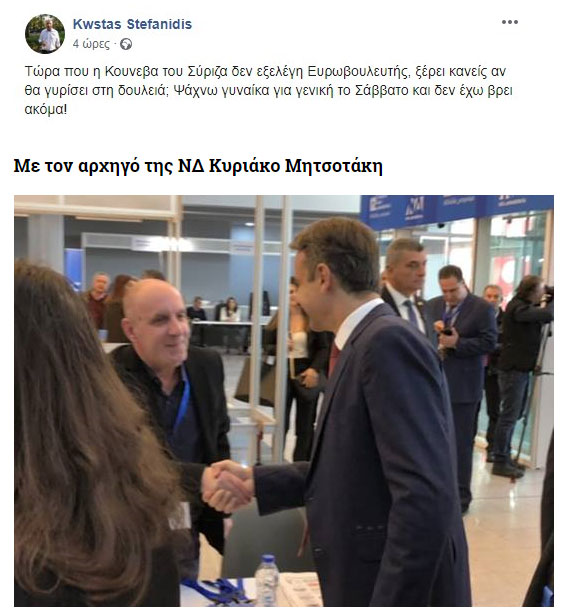The image size is (564, 612).
Task: Click the heading 'Με τον αρχηγό της ΝΔ'
Action: (x=198, y=165)
